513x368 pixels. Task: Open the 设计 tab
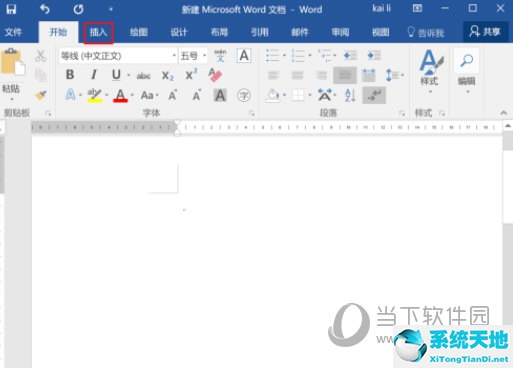point(179,32)
